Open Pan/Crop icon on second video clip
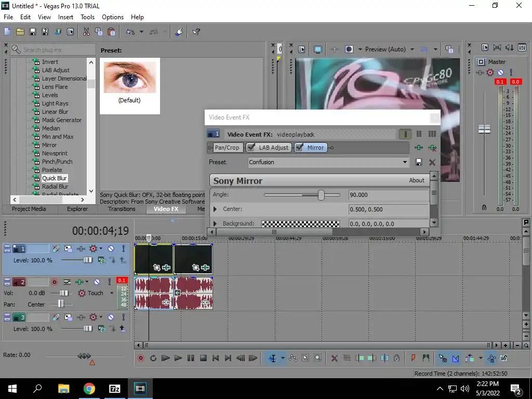The width and height of the screenshot is (532, 399). point(195,268)
